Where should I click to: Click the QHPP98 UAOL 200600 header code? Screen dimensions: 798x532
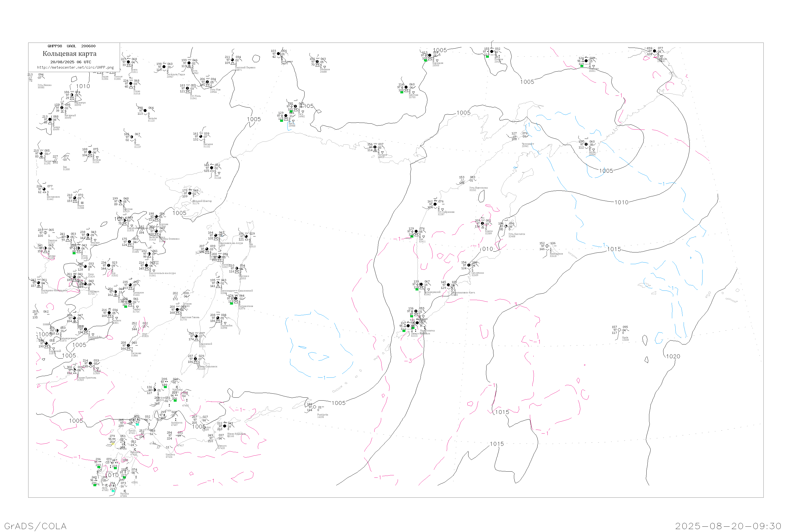(x=71, y=46)
